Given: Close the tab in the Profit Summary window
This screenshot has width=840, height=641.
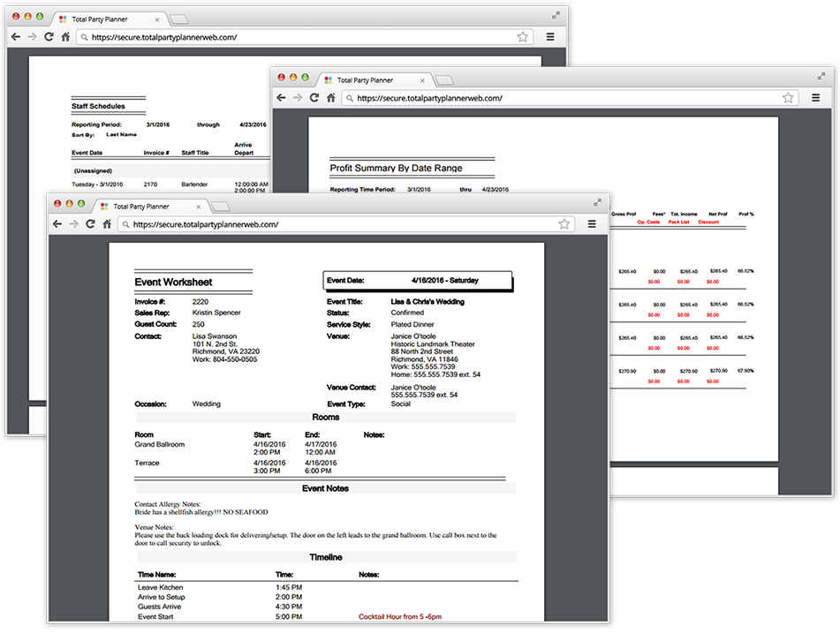Looking at the screenshot, I should [x=422, y=81].
